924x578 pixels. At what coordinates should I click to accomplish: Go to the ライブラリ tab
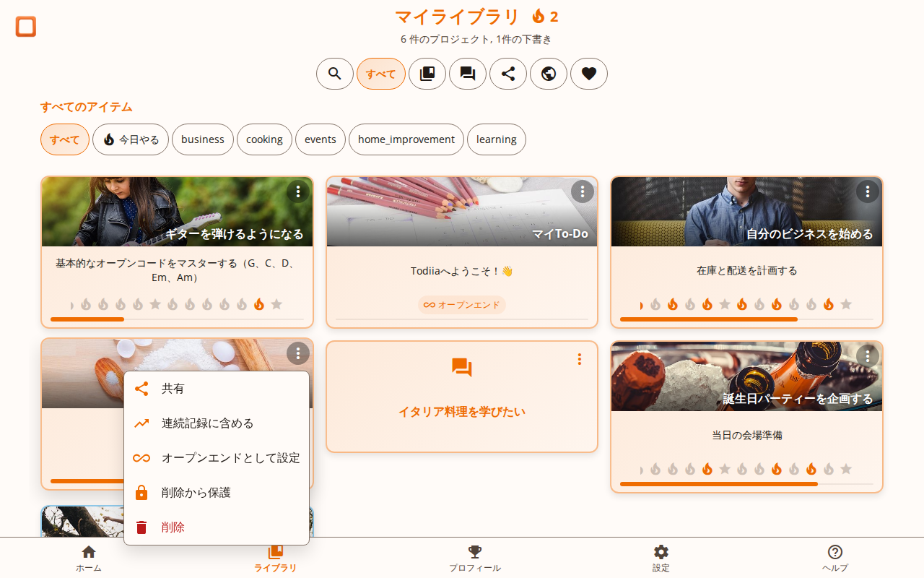point(275,558)
